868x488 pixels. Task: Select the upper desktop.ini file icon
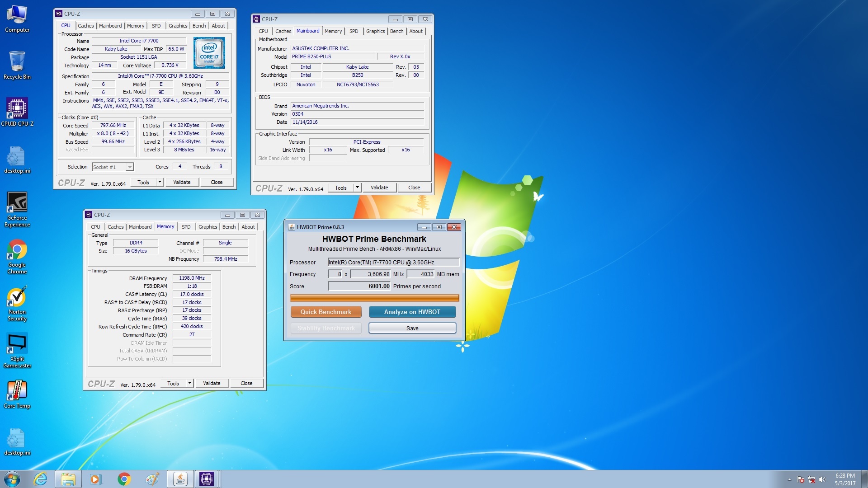[x=17, y=160]
